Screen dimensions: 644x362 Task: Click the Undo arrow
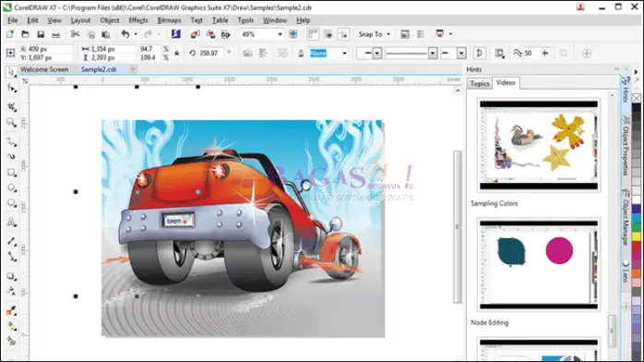tap(125, 34)
